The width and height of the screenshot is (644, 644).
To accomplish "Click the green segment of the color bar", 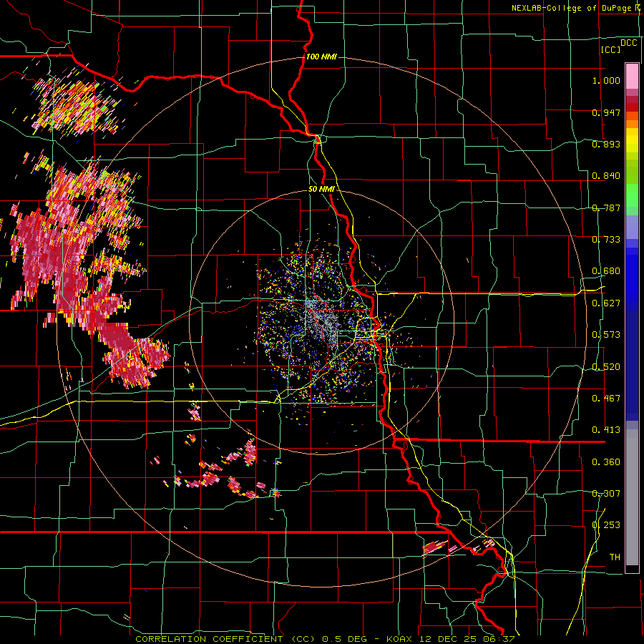I will (x=632, y=195).
